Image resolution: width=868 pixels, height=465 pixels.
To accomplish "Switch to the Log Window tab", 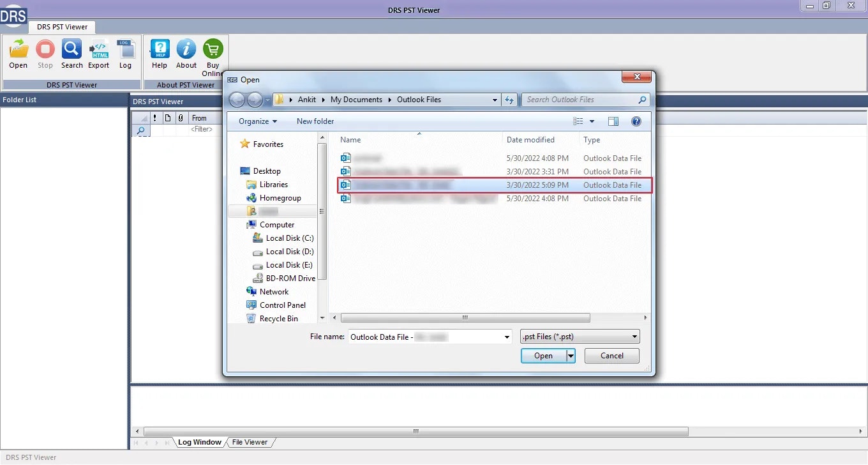I will [x=199, y=442].
